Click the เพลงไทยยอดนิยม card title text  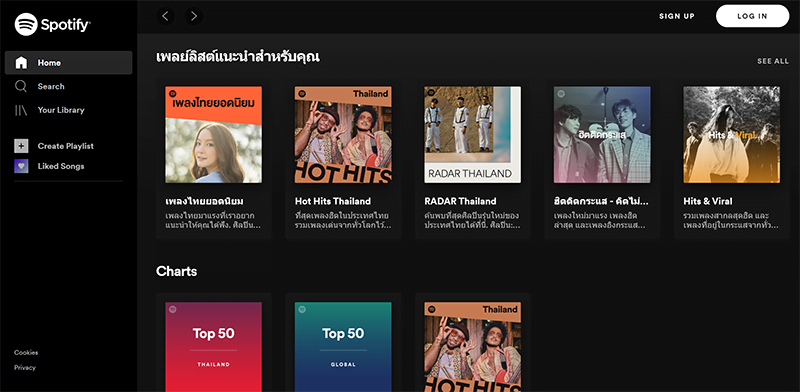(x=205, y=201)
